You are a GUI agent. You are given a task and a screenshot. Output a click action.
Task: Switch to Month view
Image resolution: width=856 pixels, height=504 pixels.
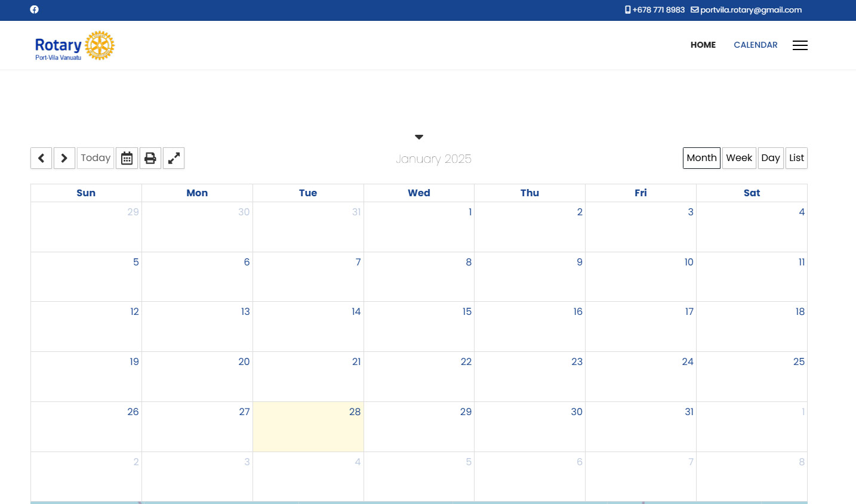pos(701,158)
